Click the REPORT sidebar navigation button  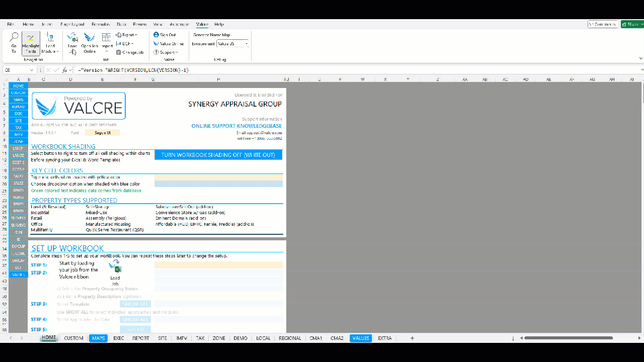click(19, 107)
